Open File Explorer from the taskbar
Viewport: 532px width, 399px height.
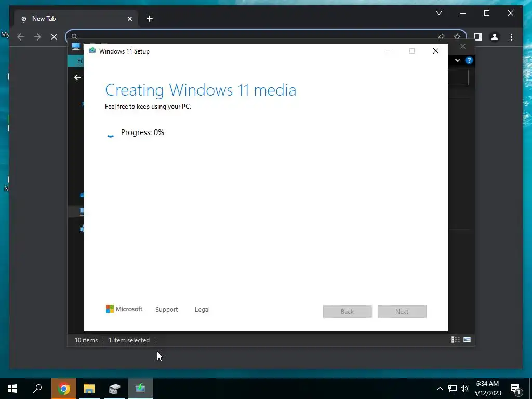coord(89,389)
